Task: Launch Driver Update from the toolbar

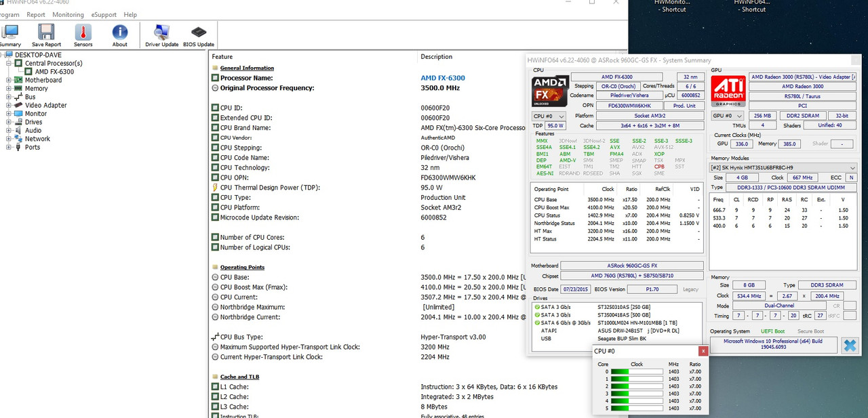Action: pyautogui.click(x=161, y=35)
